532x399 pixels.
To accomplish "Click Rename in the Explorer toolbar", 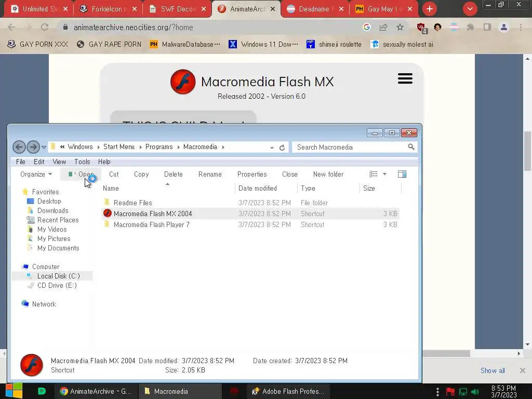I will 210,174.
